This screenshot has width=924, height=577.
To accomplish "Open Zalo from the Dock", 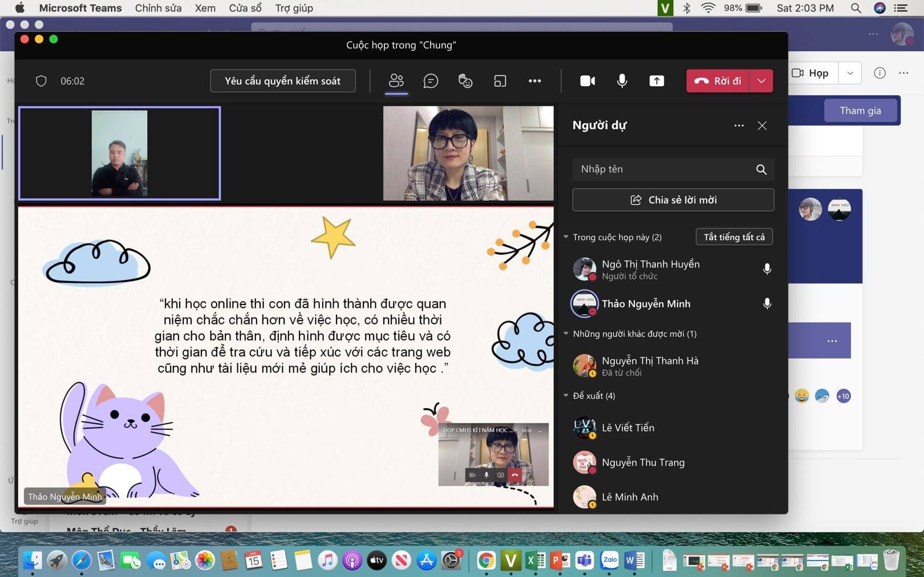I will click(610, 560).
